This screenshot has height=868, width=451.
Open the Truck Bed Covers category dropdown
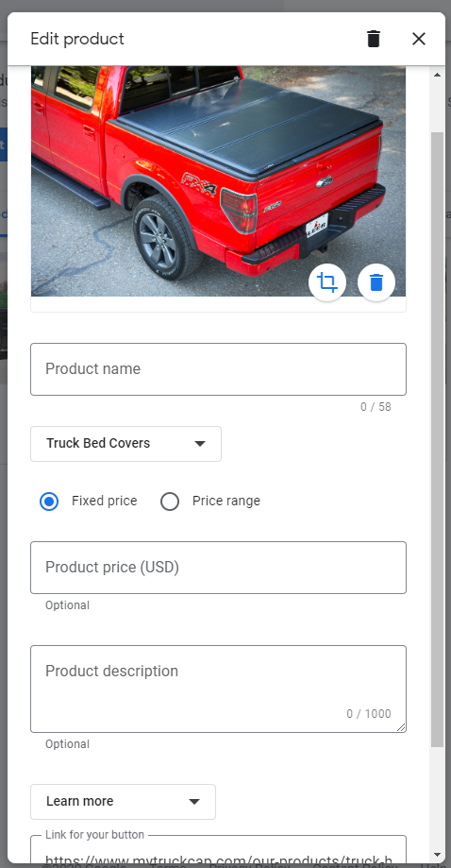click(x=126, y=443)
